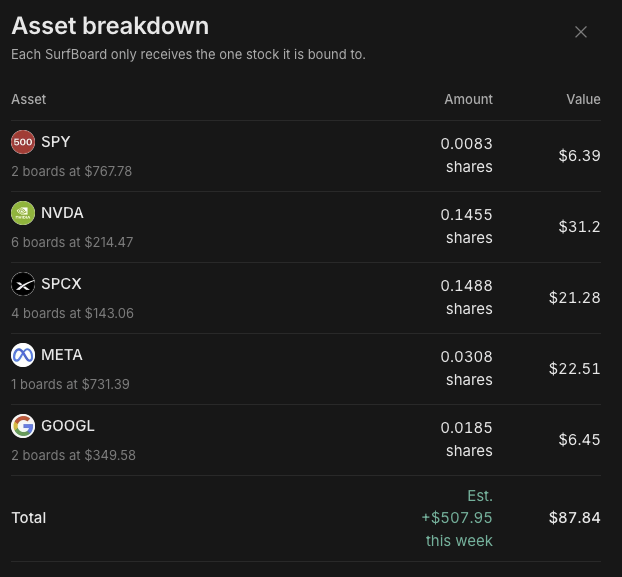Click '6 boards at $214.47' text
This screenshot has height=577, width=622.
[x=72, y=242]
